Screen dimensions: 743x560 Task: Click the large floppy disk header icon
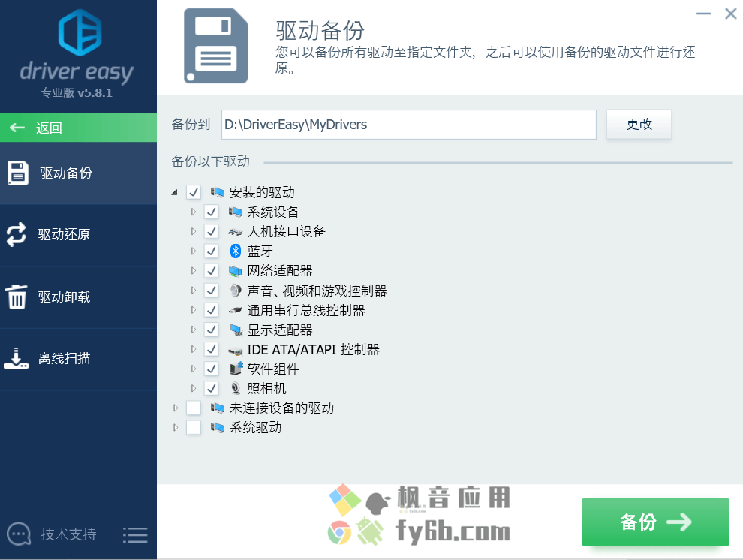[216, 46]
